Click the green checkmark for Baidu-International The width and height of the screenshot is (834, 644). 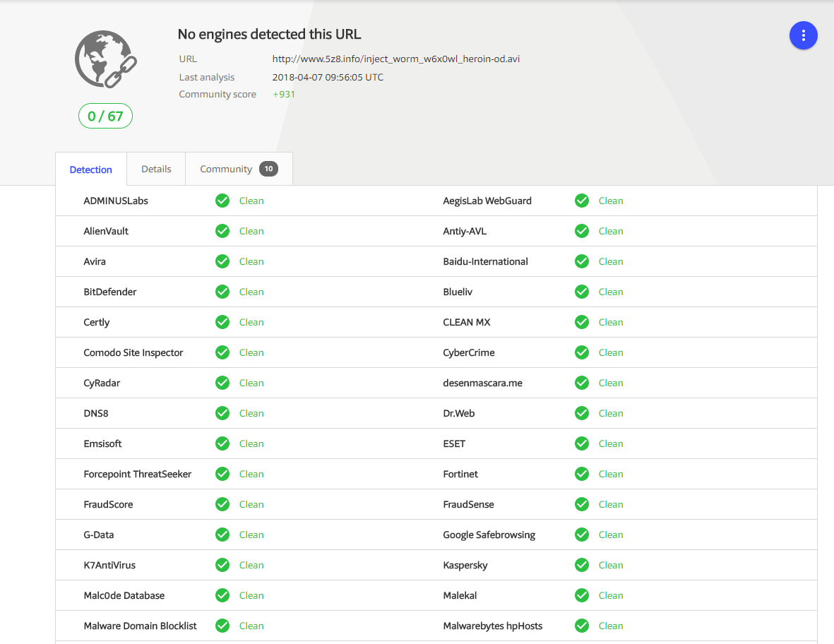[582, 261]
